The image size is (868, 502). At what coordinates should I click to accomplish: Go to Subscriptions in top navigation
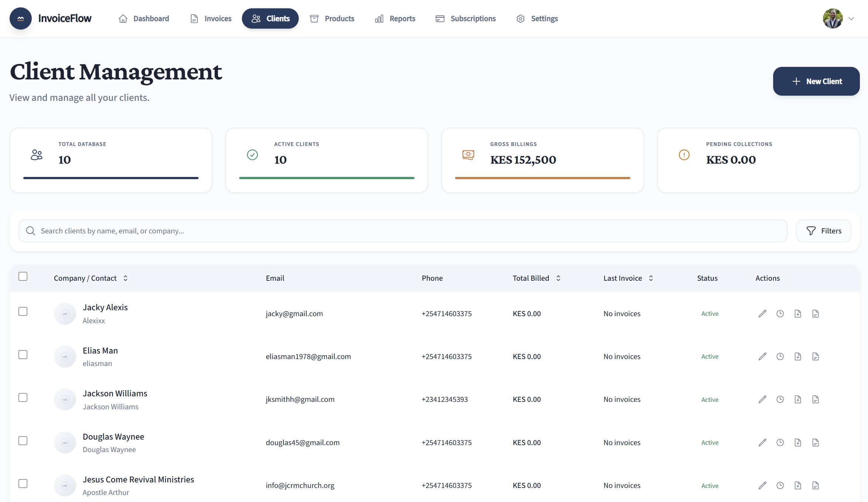pyautogui.click(x=466, y=18)
